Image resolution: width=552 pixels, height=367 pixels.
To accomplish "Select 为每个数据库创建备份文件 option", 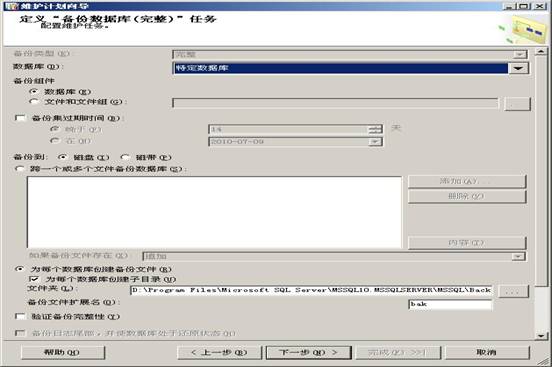I will tap(20, 269).
